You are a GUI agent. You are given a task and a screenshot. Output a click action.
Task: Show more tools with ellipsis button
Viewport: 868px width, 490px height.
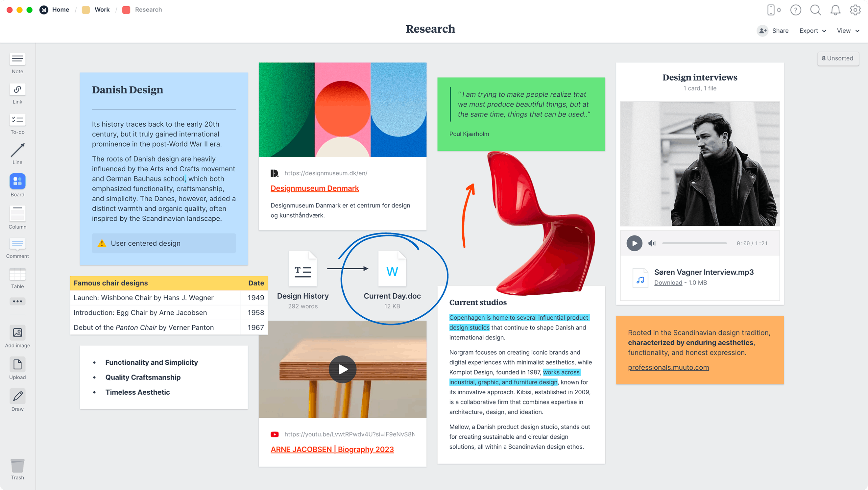pyautogui.click(x=17, y=301)
